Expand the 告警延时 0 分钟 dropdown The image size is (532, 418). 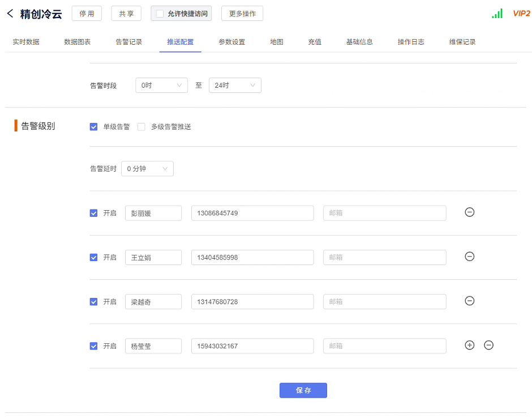(147, 169)
